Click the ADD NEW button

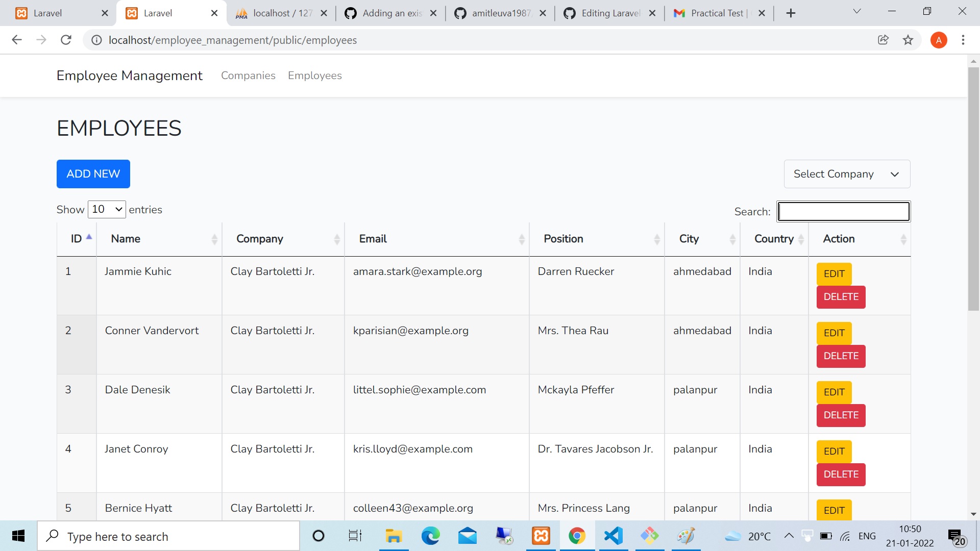[x=93, y=174]
